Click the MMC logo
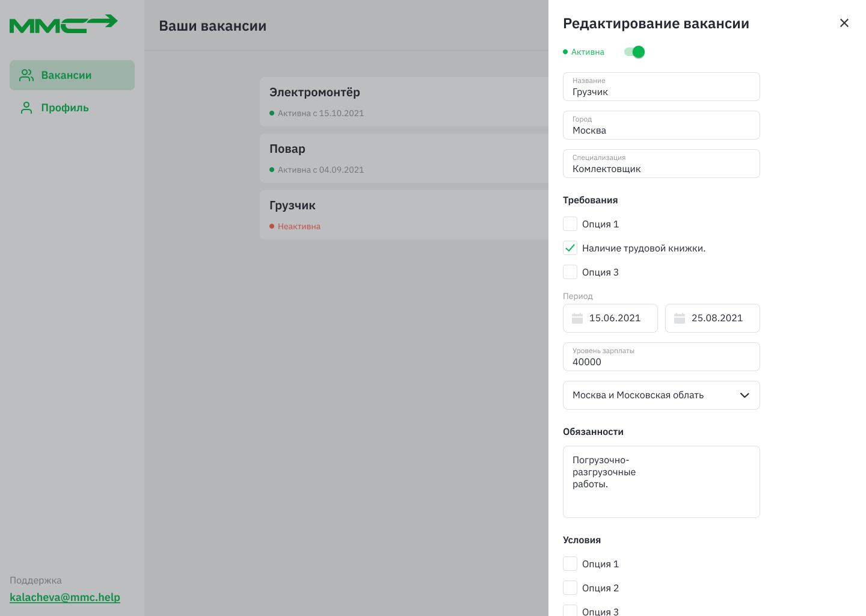The image size is (866, 616). tap(63, 24)
